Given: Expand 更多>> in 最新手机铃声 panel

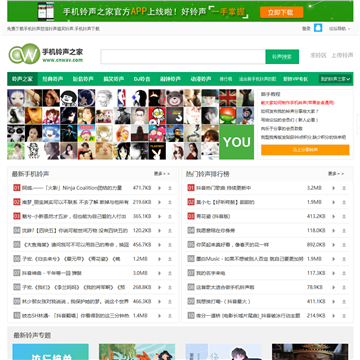Looking at the screenshot, I should [x=162, y=174].
